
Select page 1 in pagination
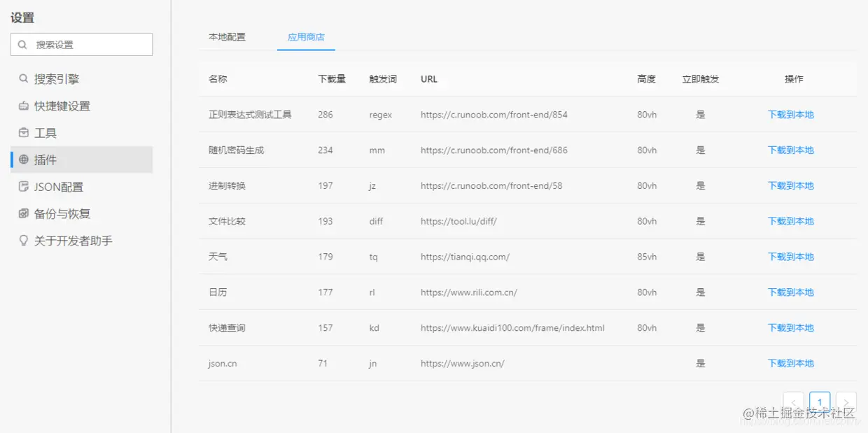820,402
